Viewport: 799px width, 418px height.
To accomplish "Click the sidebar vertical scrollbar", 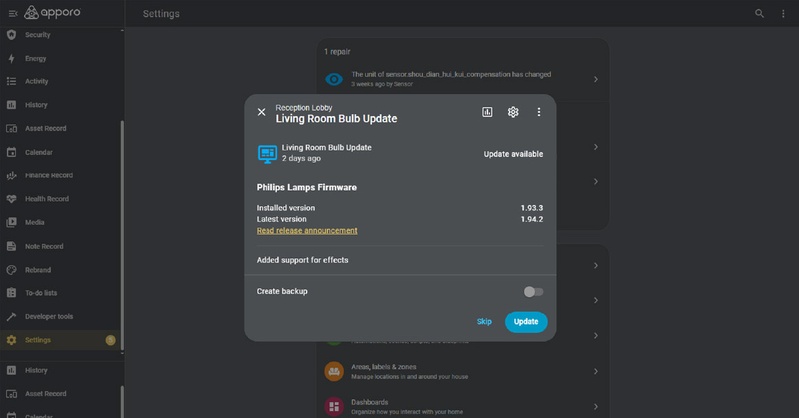I will (x=122, y=234).
